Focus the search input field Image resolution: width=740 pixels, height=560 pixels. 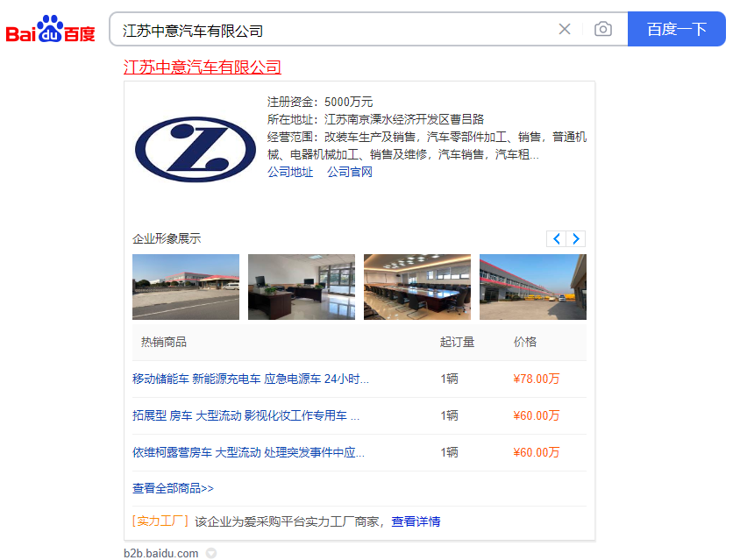pos(335,30)
